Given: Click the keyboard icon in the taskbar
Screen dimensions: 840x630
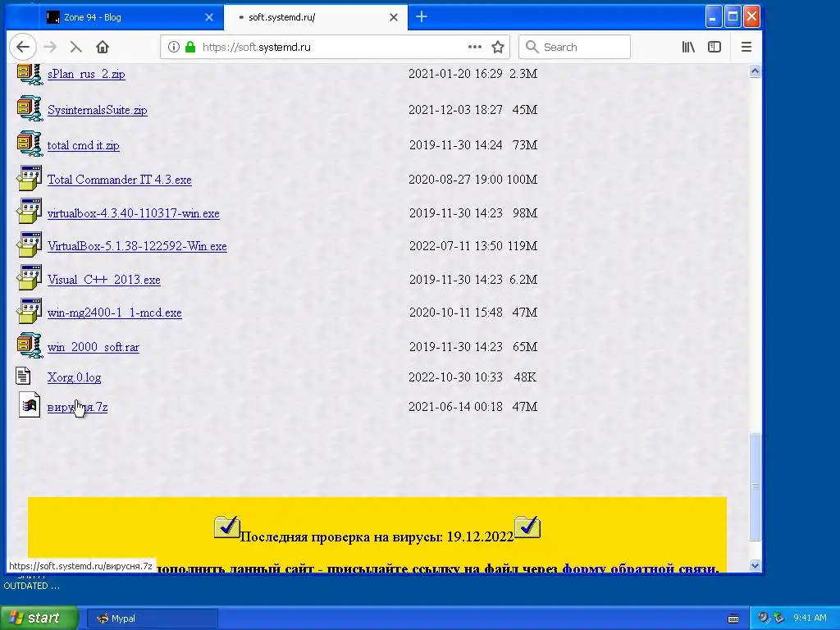Looking at the screenshot, I should (x=733, y=619).
